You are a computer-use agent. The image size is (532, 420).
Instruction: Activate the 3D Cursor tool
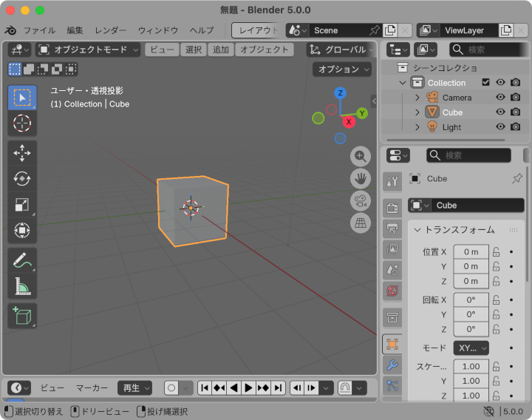click(x=22, y=123)
